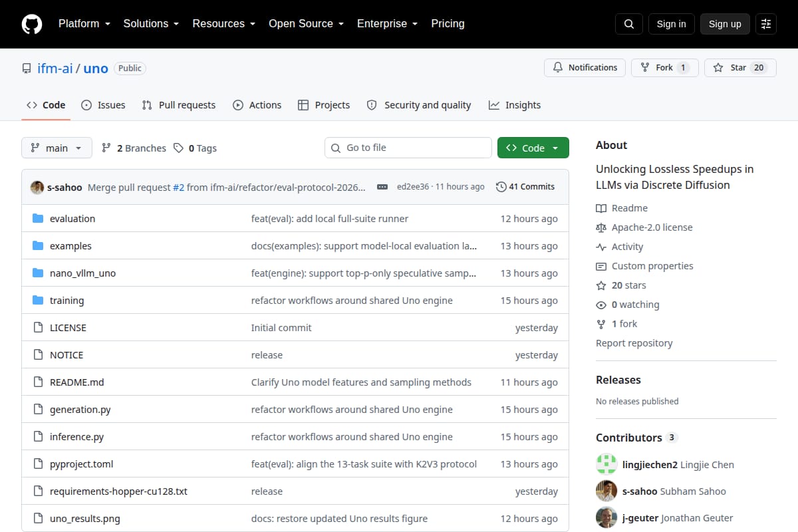View 0 Tags list
The width and height of the screenshot is (798, 532).
(x=195, y=148)
